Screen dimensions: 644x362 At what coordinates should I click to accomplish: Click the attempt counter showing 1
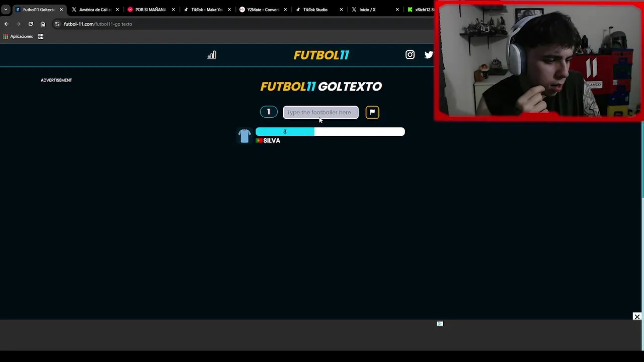point(269,112)
